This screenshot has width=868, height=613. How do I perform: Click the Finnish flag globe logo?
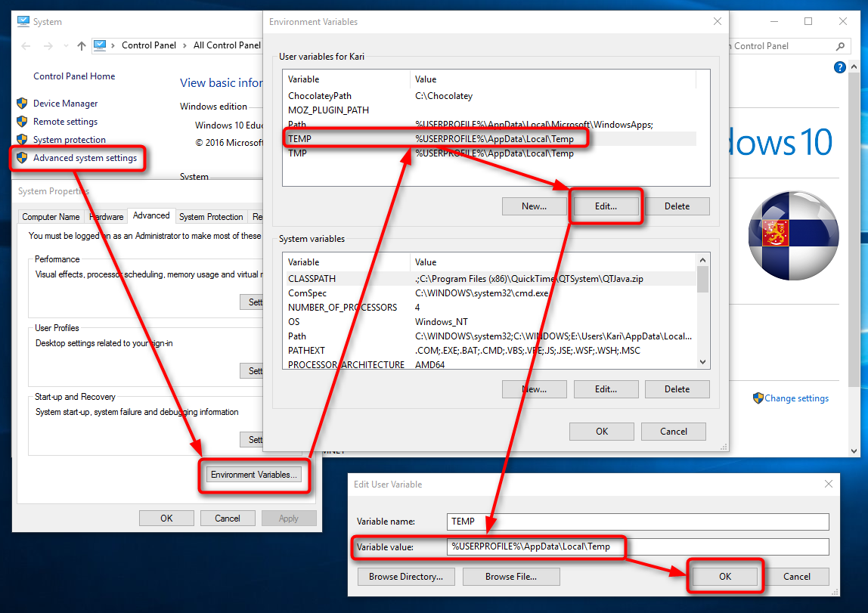pos(792,236)
